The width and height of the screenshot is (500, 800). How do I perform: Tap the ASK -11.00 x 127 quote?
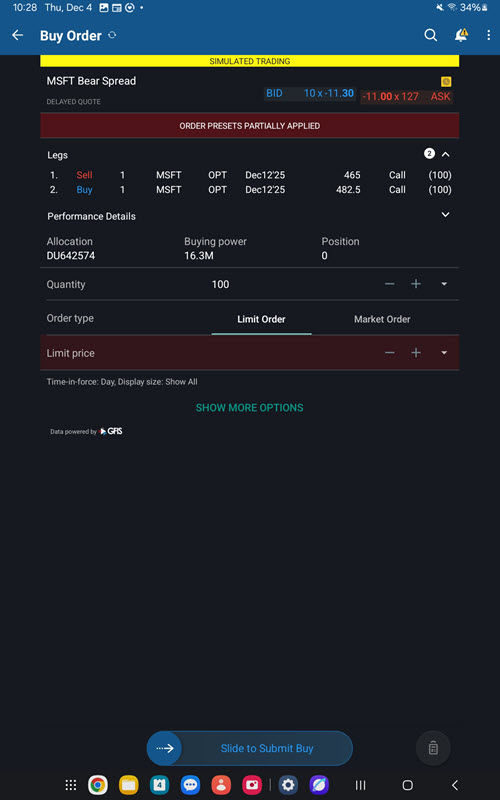407,96
